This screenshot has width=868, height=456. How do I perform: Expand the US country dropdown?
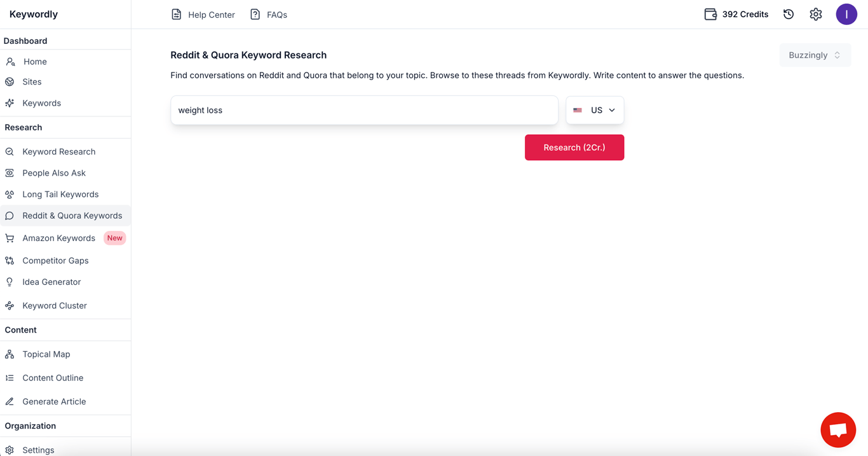point(595,110)
